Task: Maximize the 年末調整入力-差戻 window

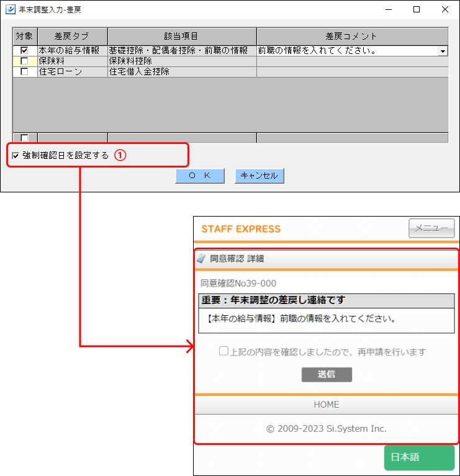Action: point(417,9)
